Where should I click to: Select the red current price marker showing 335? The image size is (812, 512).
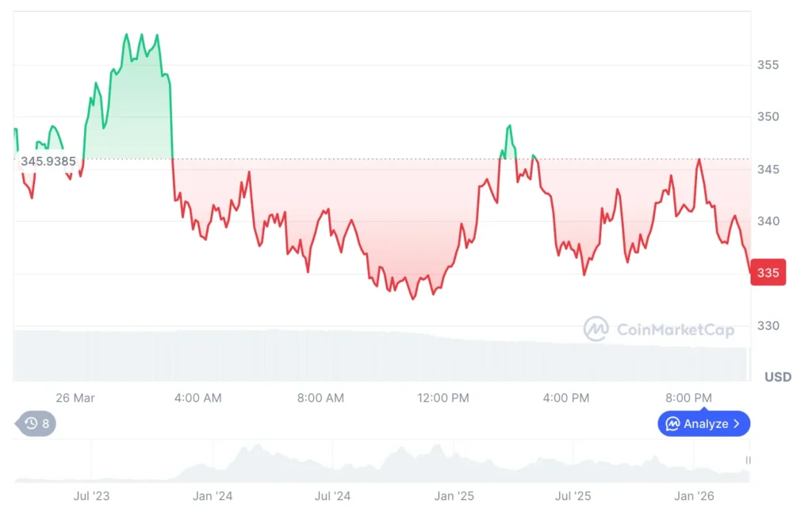point(767,272)
